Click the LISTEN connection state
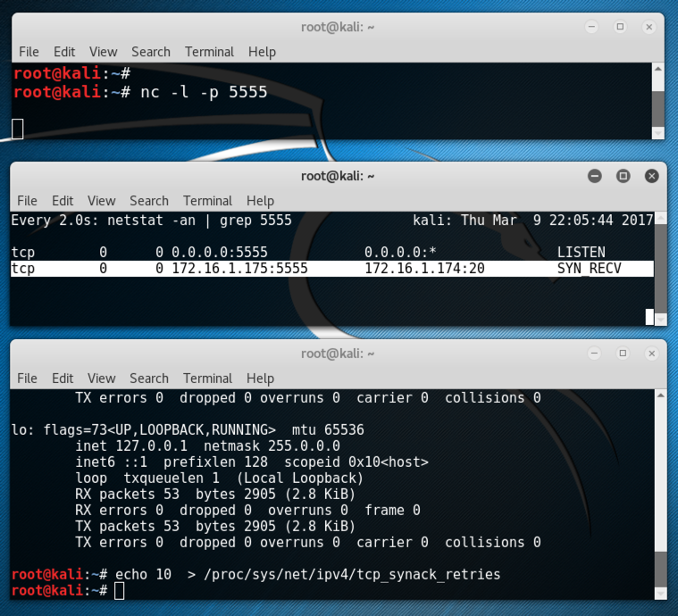Image resolution: width=678 pixels, height=616 pixels. [x=582, y=253]
